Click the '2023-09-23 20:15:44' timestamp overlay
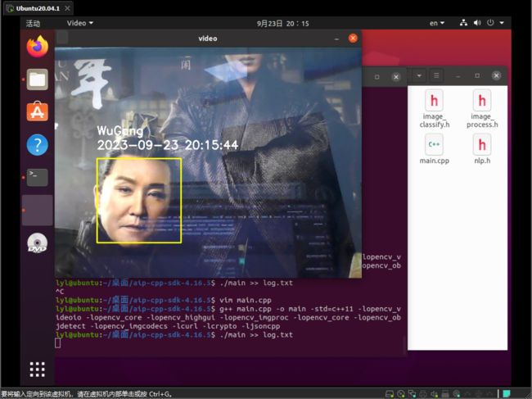The image size is (532, 399). tap(168, 145)
